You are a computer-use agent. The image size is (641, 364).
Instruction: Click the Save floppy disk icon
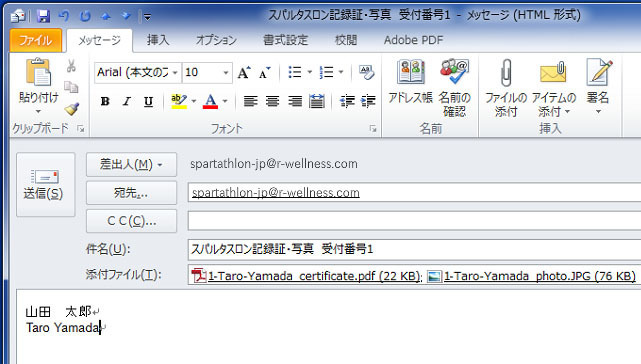pyautogui.click(x=43, y=16)
